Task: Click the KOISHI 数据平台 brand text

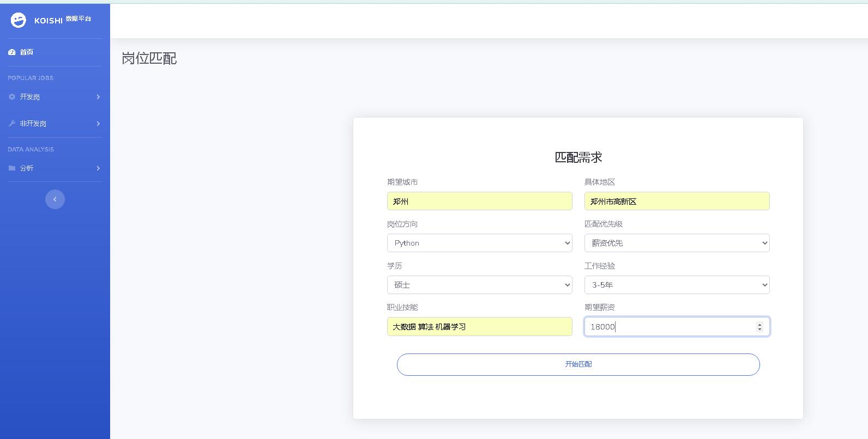Action: pos(63,20)
